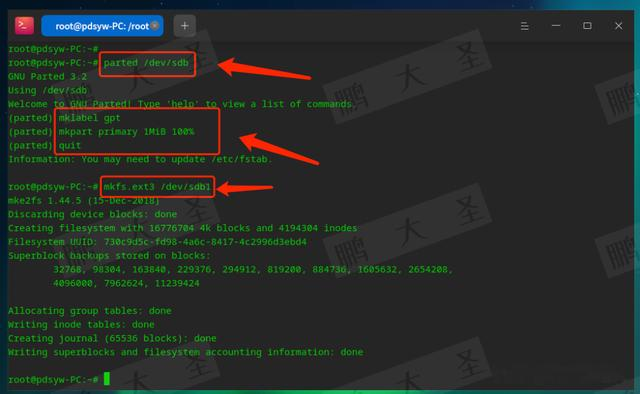Click the 'mklabel gpt' command text
The width and height of the screenshot is (640, 394).
[89, 118]
